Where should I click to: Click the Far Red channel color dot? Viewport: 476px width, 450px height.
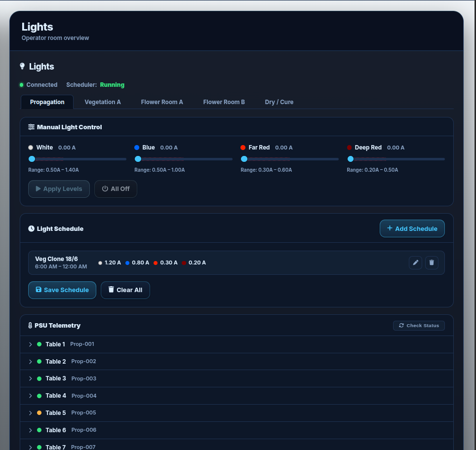pyautogui.click(x=243, y=148)
